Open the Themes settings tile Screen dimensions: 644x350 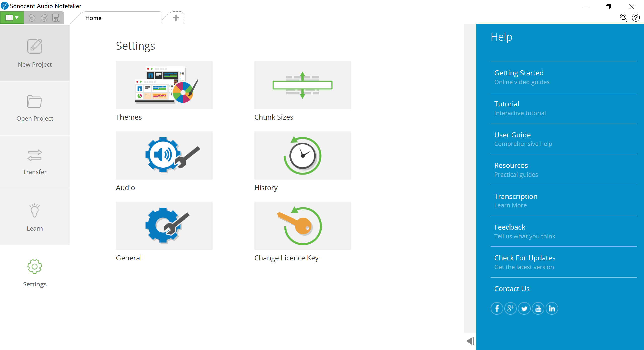(x=164, y=85)
